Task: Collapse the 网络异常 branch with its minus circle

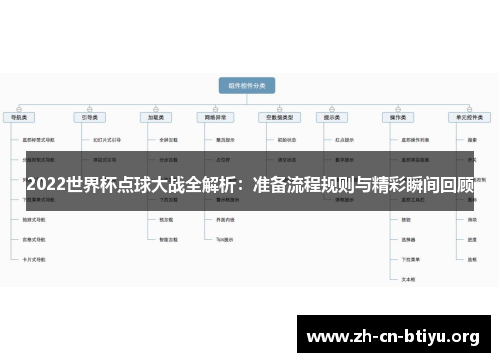Action: [215, 109]
